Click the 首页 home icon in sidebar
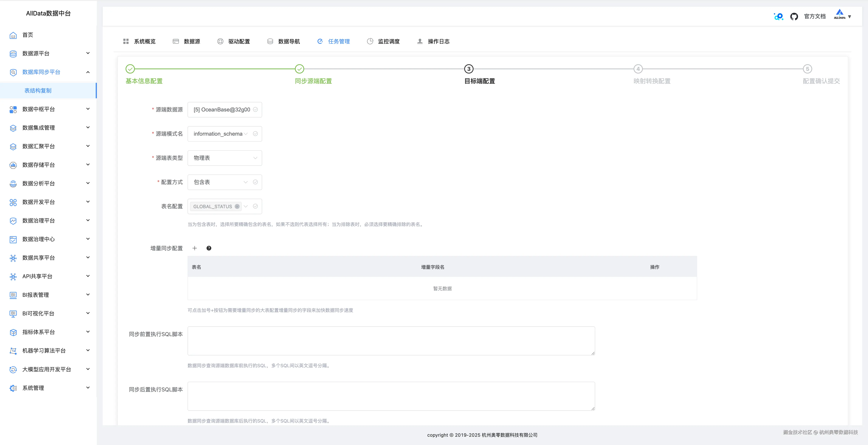 [x=13, y=35]
